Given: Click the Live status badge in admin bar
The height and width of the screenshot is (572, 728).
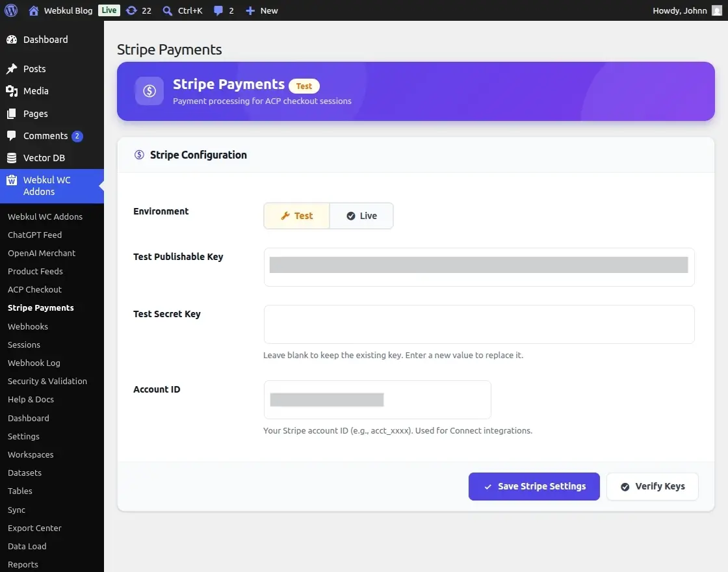Looking at the screenshot, I should 109,10.
